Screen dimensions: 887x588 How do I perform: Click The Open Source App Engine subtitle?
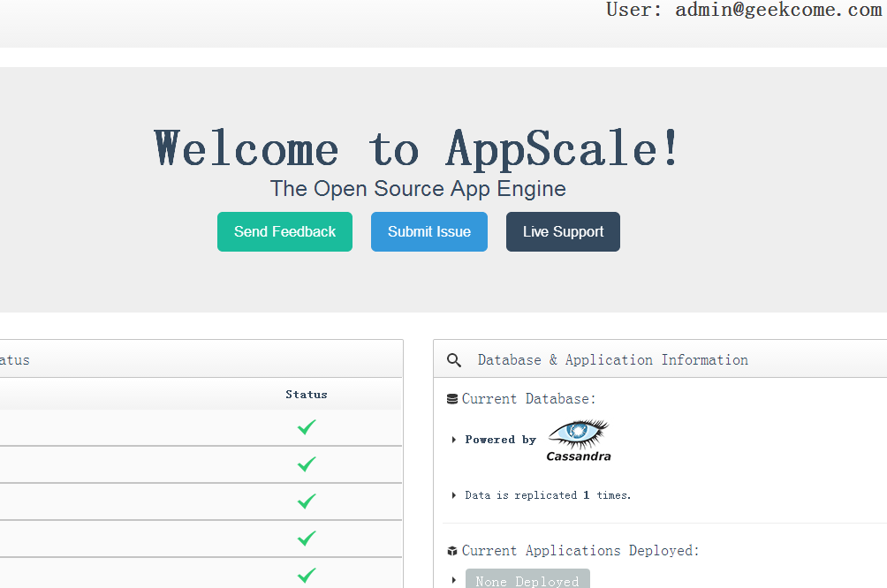tap(418, 189)
